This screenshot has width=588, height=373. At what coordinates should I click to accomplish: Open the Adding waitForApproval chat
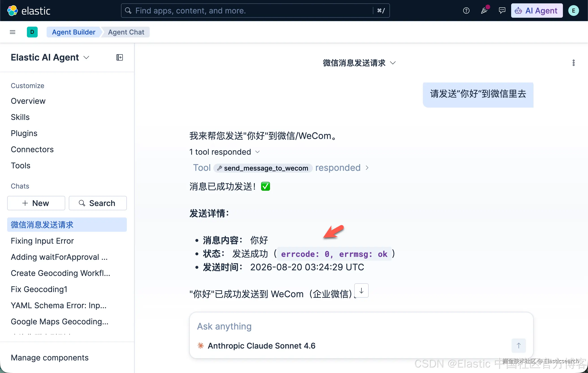click(67, 257)
